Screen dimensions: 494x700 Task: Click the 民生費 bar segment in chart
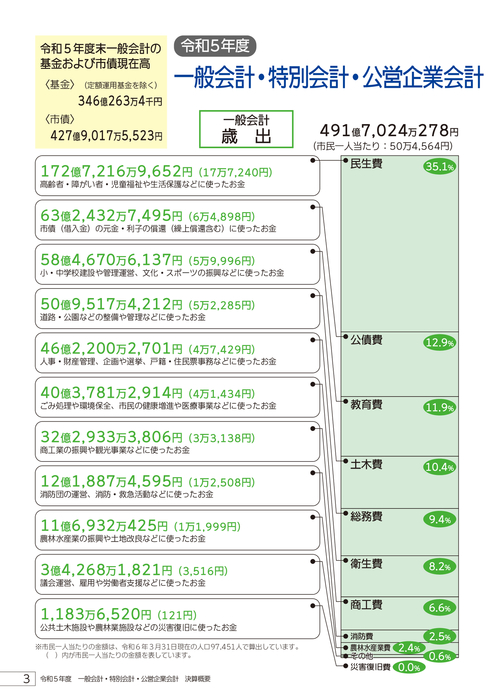(399, 244)
